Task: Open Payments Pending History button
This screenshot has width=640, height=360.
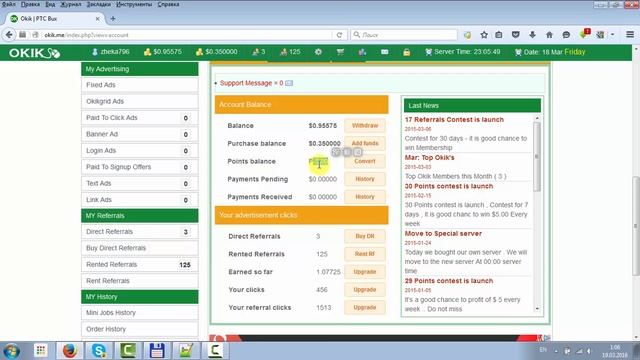Action: 365,179
